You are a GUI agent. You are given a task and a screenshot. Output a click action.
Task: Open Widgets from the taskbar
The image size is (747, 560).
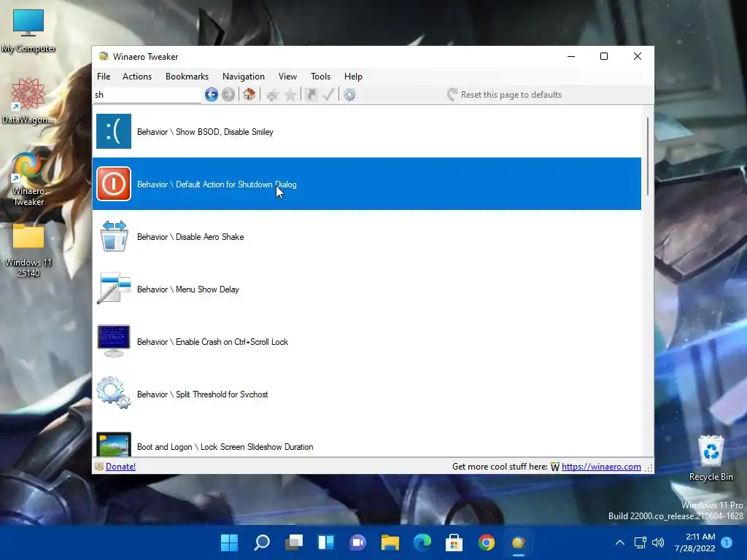click(326, 542)
